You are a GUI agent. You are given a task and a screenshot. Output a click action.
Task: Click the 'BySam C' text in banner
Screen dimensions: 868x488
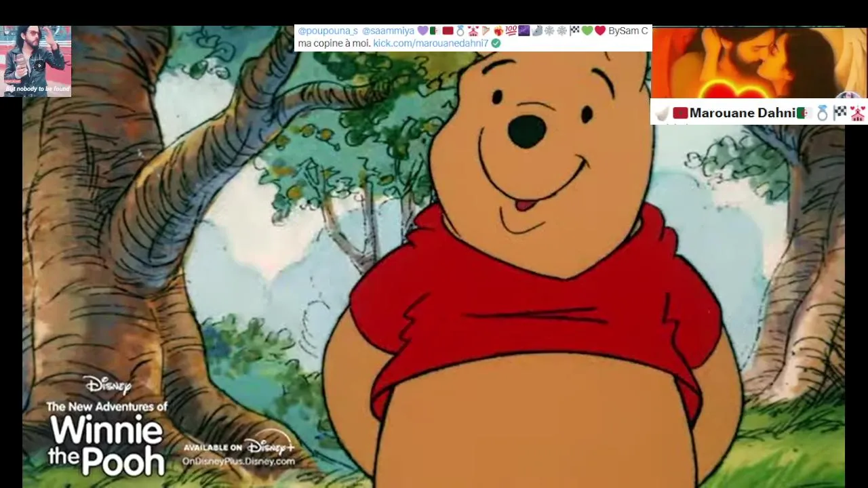(628, 31)
